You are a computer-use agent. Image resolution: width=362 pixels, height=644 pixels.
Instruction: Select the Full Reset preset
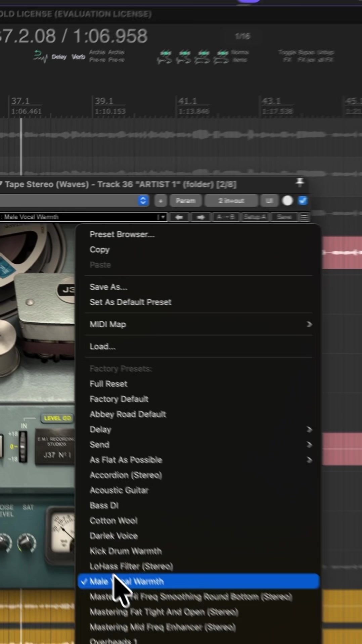198,384
